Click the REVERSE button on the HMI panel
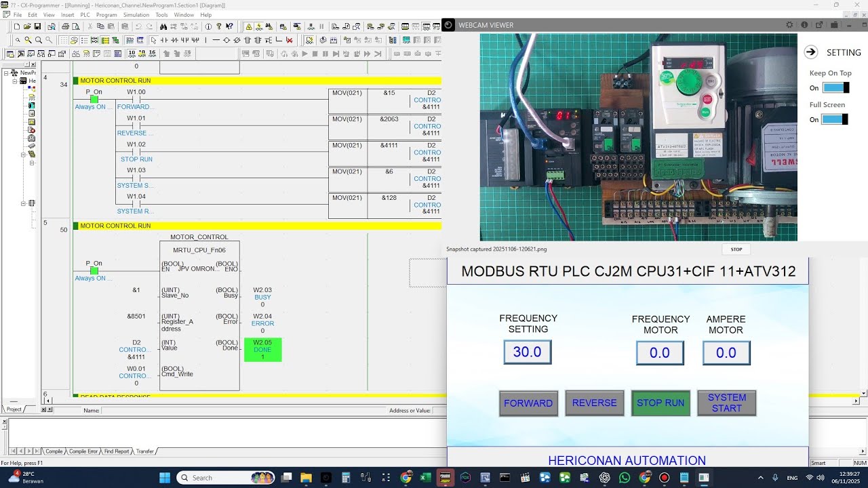Screen dimensions: 868x488 pyautogui.click(x=594, y=403)
